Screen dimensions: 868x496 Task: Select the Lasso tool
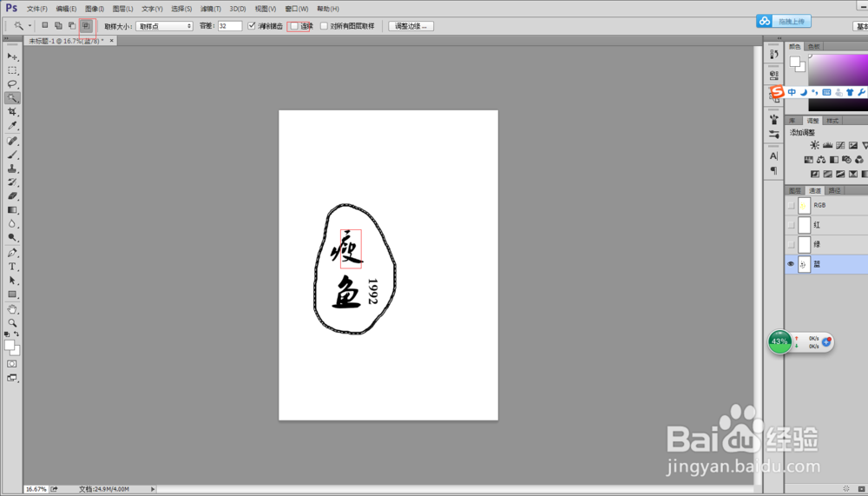(12, 84)
